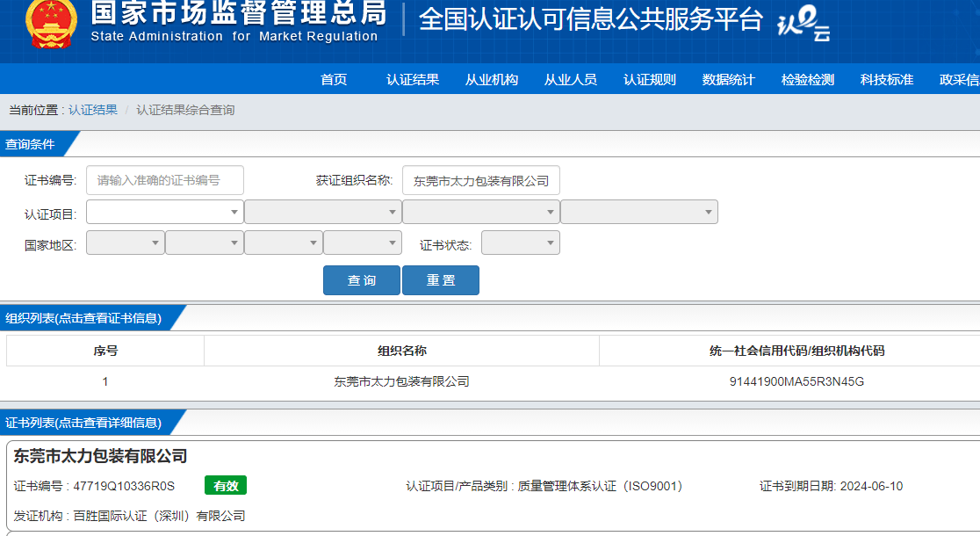
Task: Expand the first 国家地区 dropdown
Action: pos(126,243)
